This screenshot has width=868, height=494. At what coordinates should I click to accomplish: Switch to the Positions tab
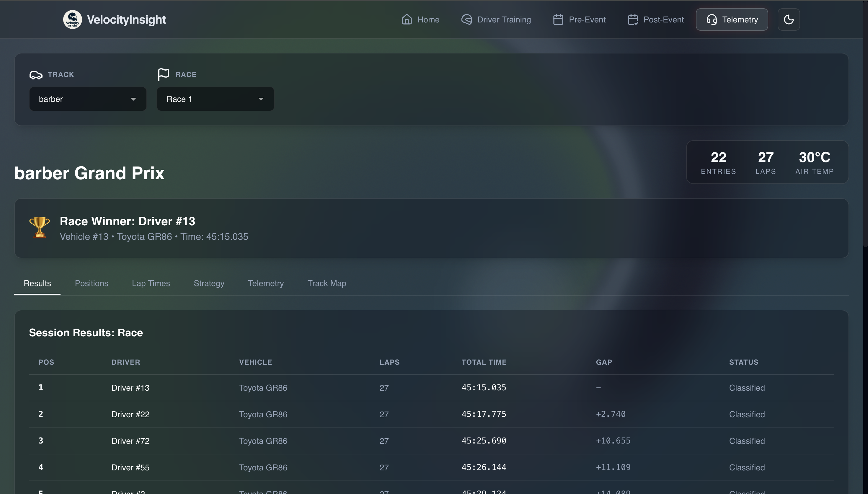pos(91,283)
